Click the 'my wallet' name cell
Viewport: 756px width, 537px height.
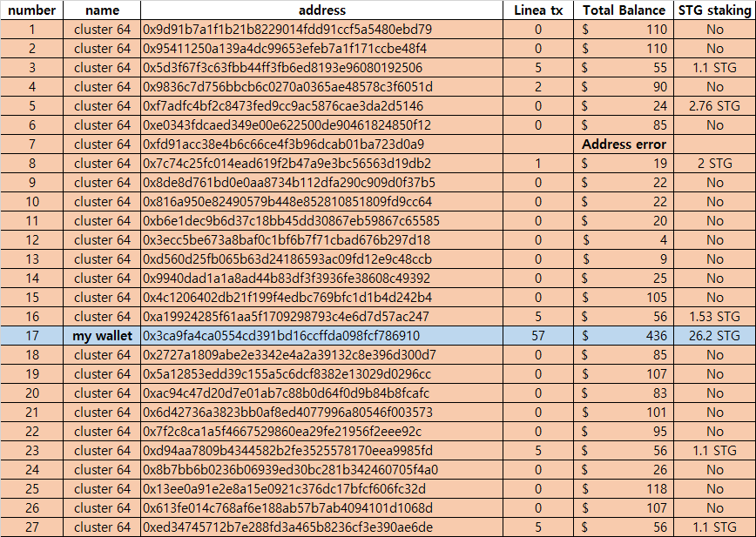[102, 336]
